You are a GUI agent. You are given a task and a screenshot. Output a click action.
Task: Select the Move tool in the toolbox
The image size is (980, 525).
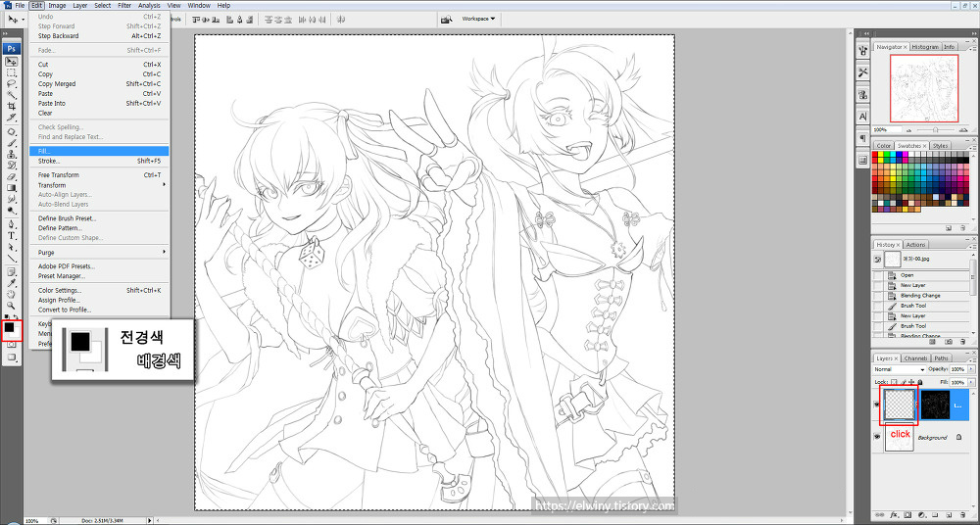pos(12,62)
